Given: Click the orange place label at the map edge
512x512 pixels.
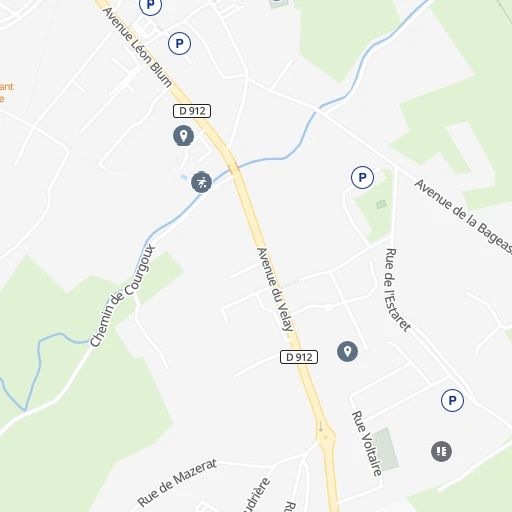Looking at the screenshot, I should [x=6, y=92].
